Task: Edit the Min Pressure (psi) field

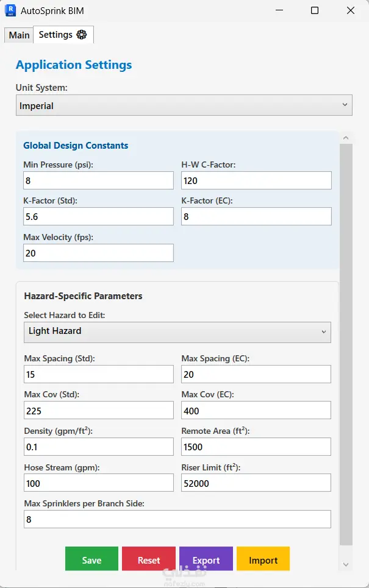Action: (x=98, y=181)
